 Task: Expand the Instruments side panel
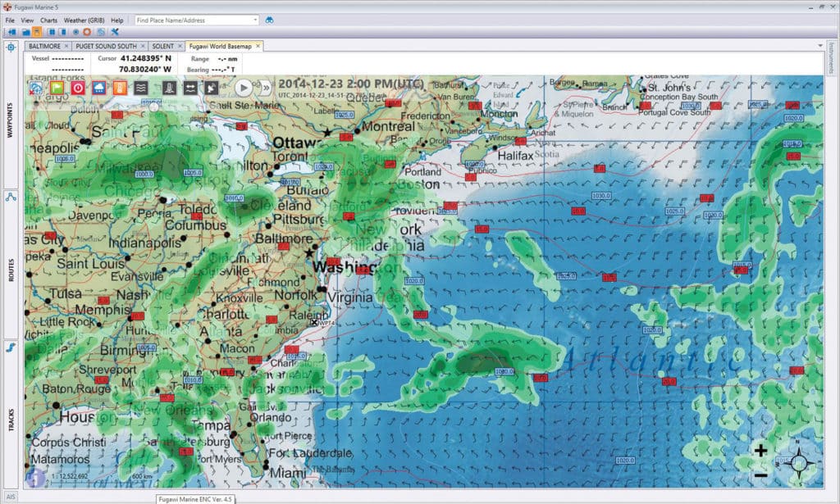[x=832, y=58]
